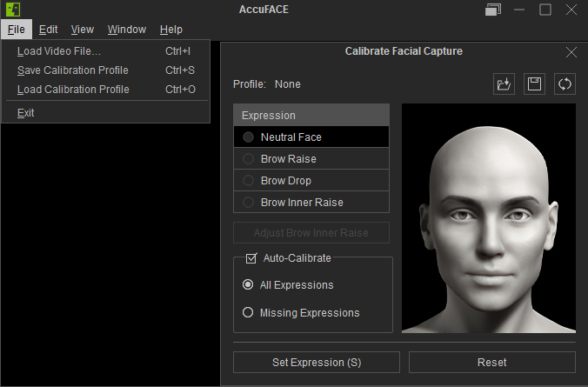
Task: Open the View menu
Action: 83,30
